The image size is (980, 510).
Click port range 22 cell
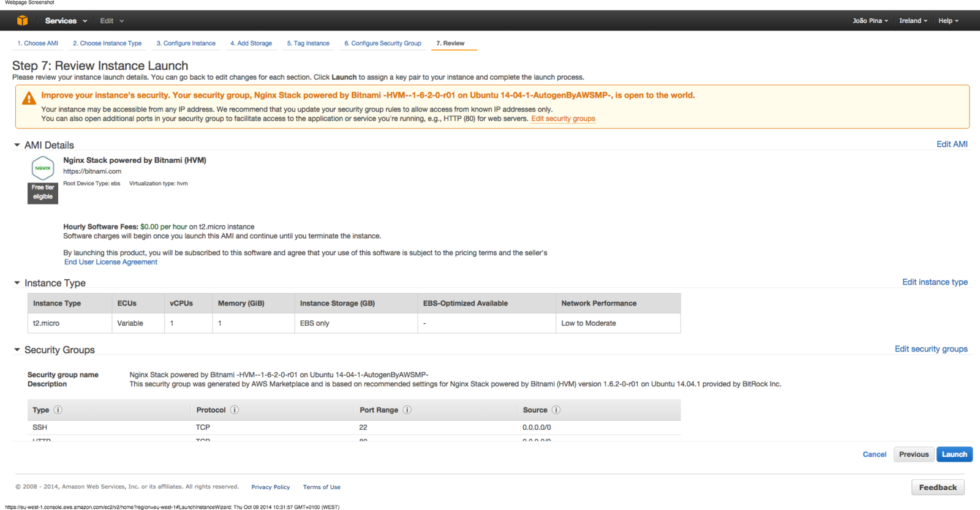pyautogui.click(x=363, y=427)
